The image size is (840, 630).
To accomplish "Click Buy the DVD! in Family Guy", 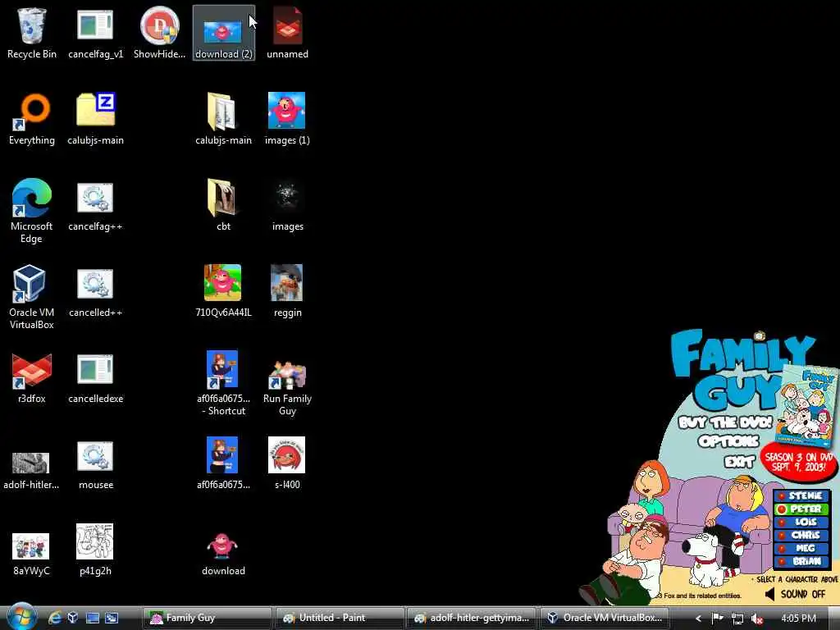I will [x=725, y=422].
